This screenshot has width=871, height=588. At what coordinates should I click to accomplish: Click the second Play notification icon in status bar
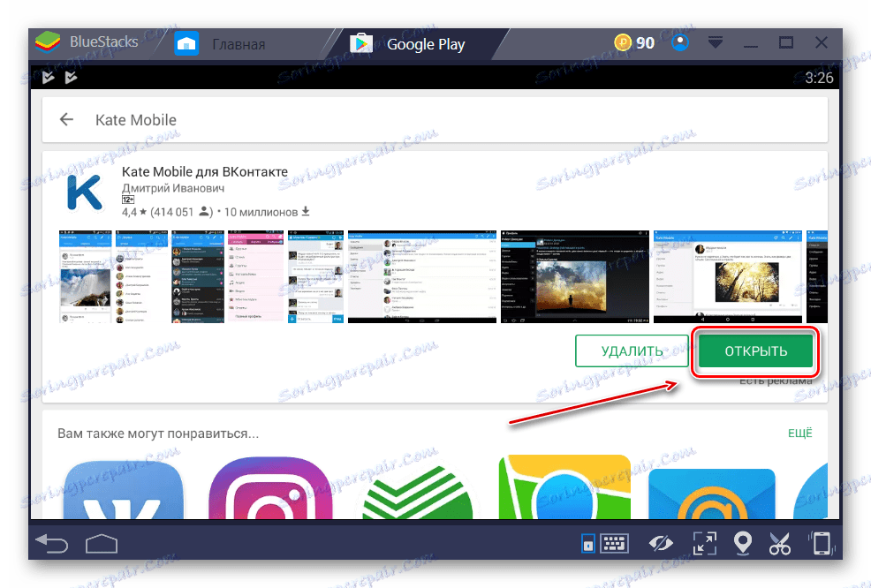tap(71, 77)
